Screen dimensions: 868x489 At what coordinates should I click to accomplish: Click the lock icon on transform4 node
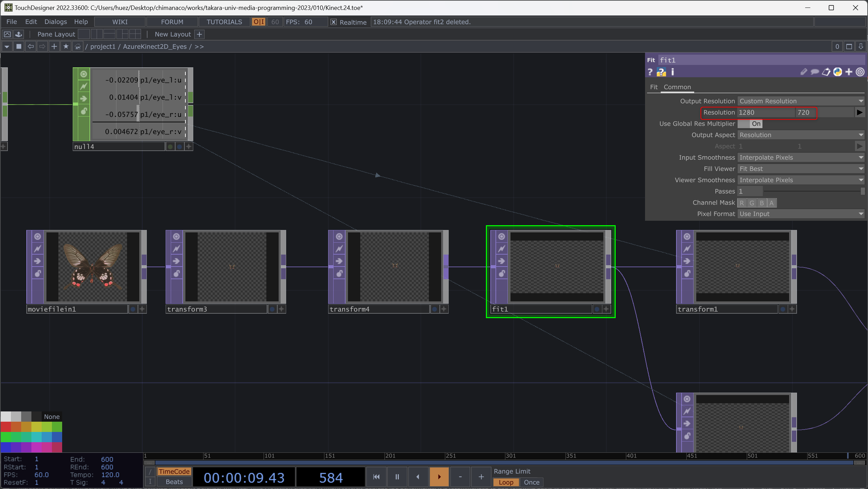click(339, 273)
